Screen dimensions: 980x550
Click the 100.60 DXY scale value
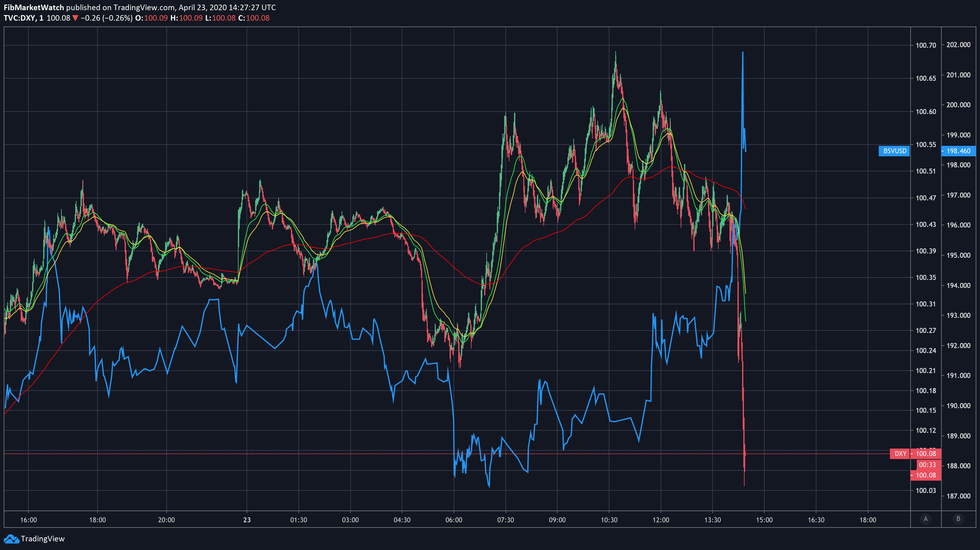926,111
